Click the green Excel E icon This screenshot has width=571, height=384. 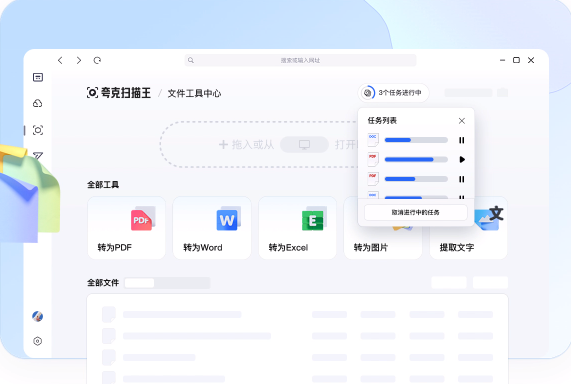tap(314, 219)
